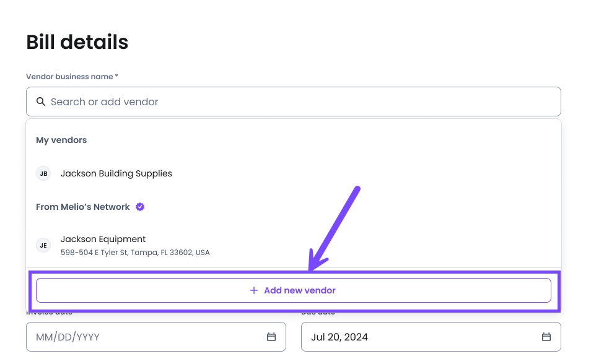Open the due date calendar icon
Viewport: 591px width, 364px height.
click(x=546, y=337)
